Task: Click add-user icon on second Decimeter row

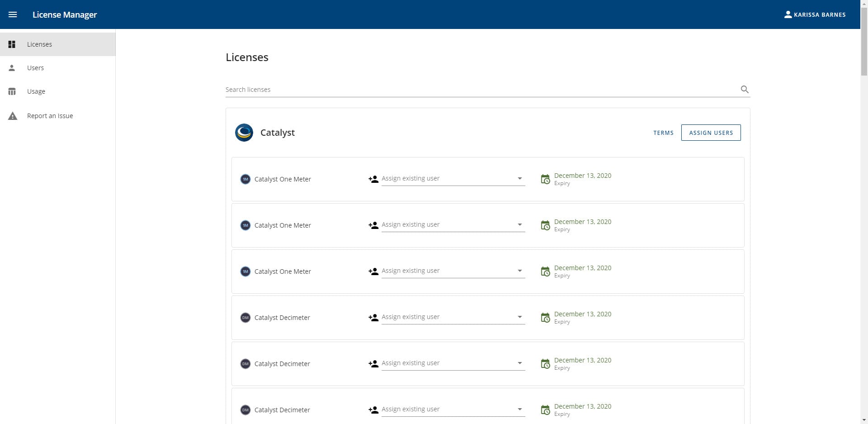Action: [x=373, y=364]
